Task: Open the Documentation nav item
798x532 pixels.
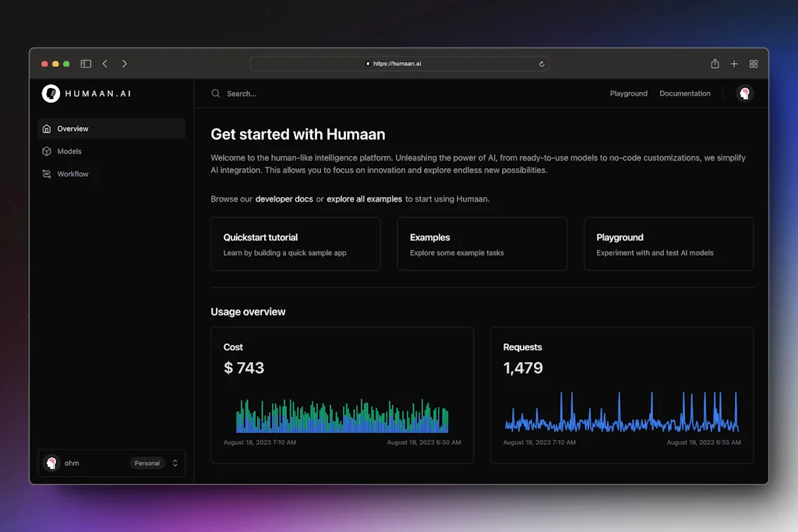Action: tap(684, 93)
